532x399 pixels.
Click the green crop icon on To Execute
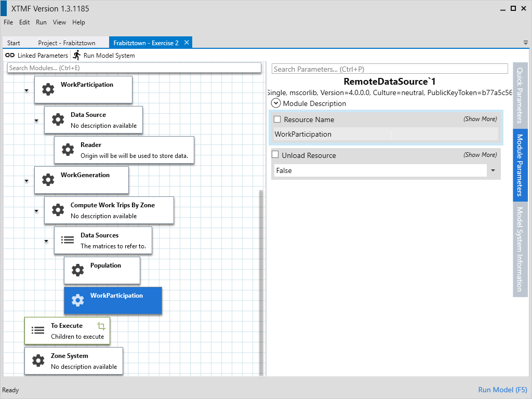(101, 326)
